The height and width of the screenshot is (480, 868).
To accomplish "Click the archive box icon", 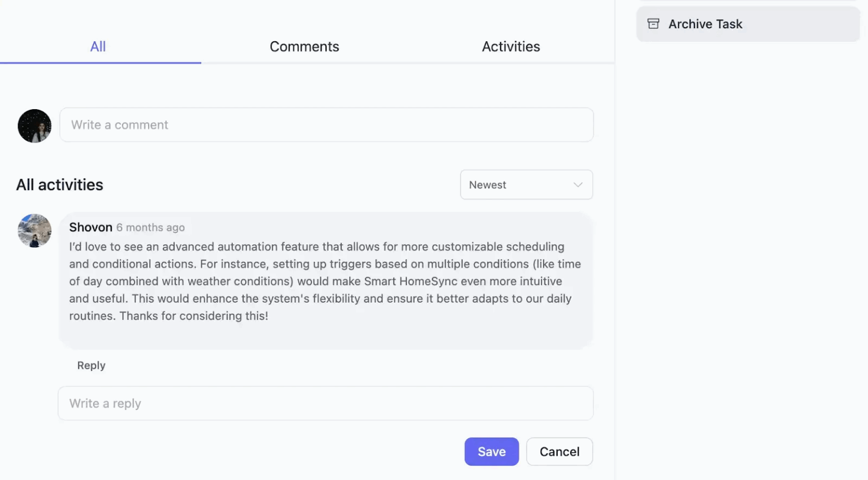I will (653, 24).
